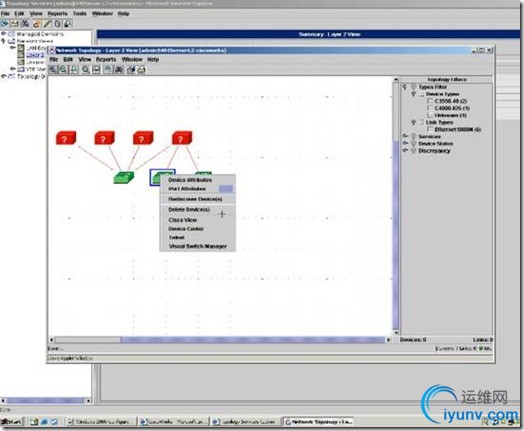Expand the Discrepancy filter node
Screen dimensions: 524x431
pos(405,151)
